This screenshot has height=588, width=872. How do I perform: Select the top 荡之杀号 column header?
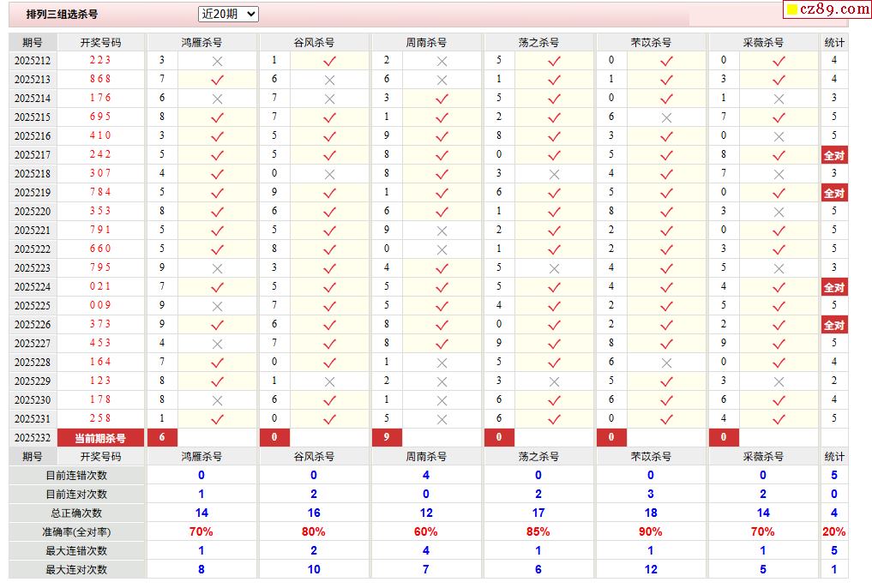point(538,42)
